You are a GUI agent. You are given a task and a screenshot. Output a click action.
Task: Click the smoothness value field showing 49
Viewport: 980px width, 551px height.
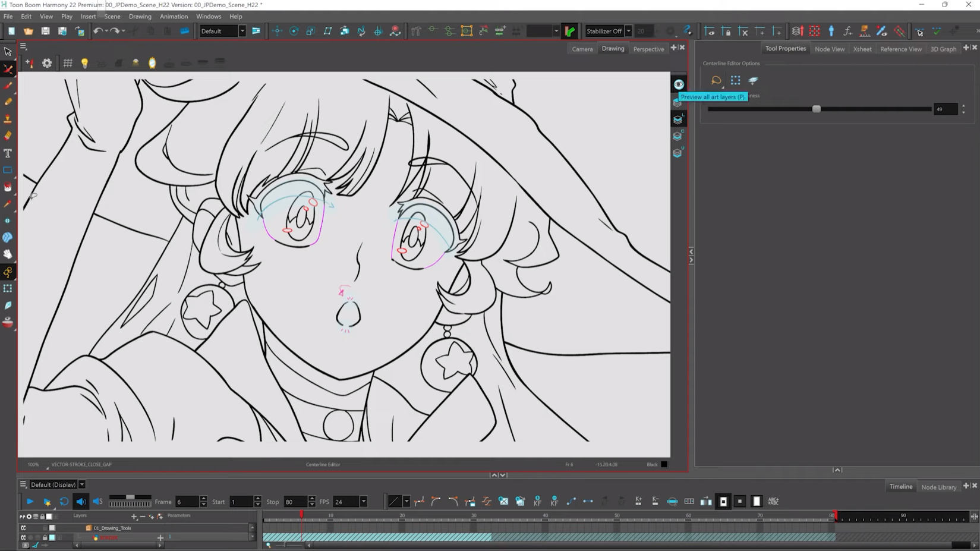[946, 109]
